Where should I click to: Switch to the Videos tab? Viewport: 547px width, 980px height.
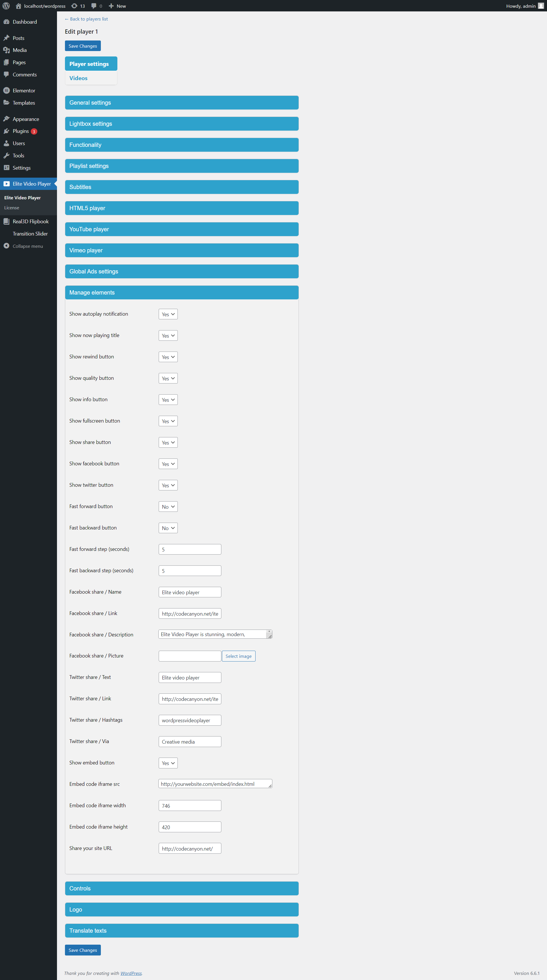(78, 78)
